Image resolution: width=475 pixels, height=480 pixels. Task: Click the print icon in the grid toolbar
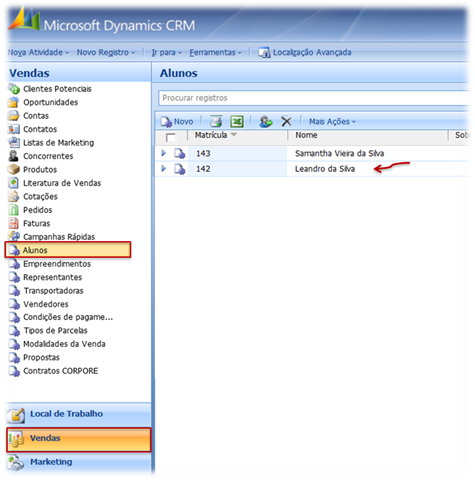pyautogui.click(x=216, y=121)
